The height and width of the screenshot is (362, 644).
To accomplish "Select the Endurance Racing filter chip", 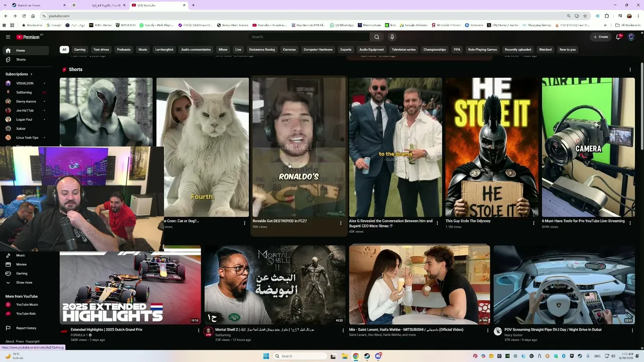I will 262,50.
